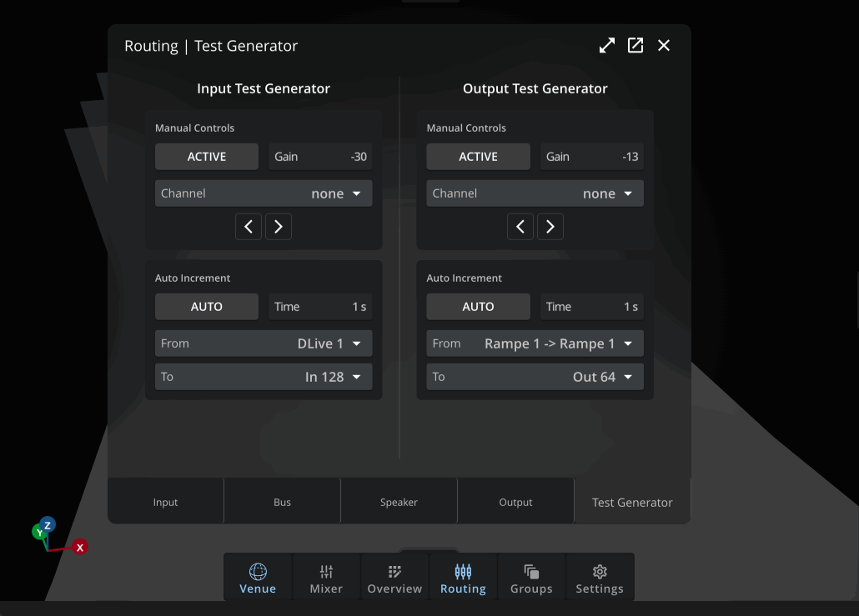Image resolution: width=859 pixels, height=616 pixels.
Task: Open the Output Test Generator Channel dropdown
Action: click(535, 193)
